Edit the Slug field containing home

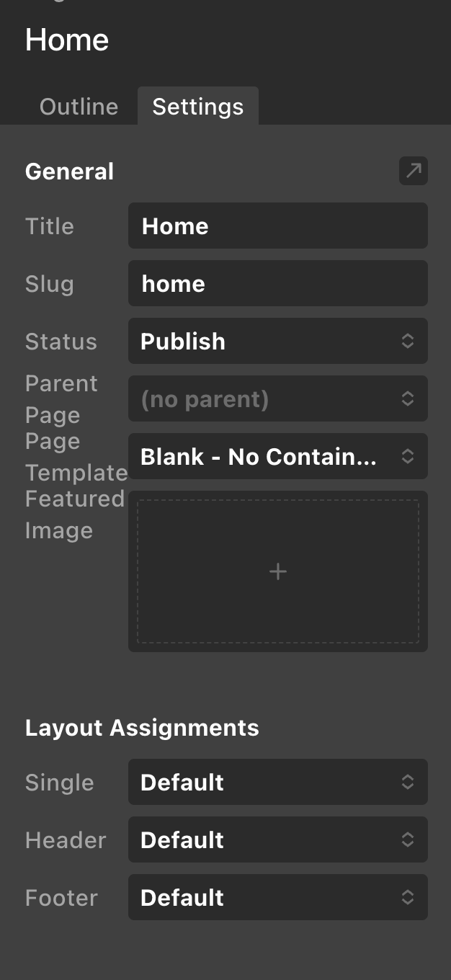[x=278, y=283]
